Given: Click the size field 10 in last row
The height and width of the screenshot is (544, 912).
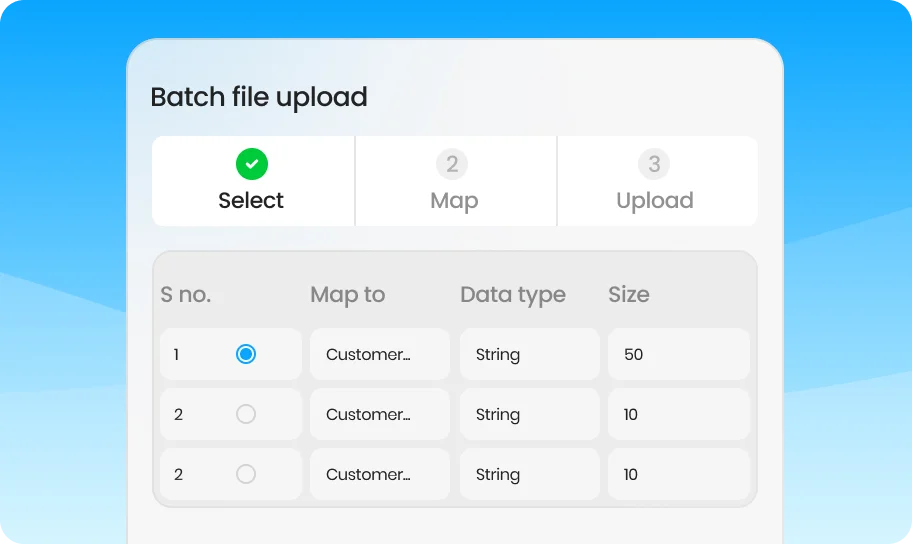Looking at the screenshot, I should click(679, 474).
